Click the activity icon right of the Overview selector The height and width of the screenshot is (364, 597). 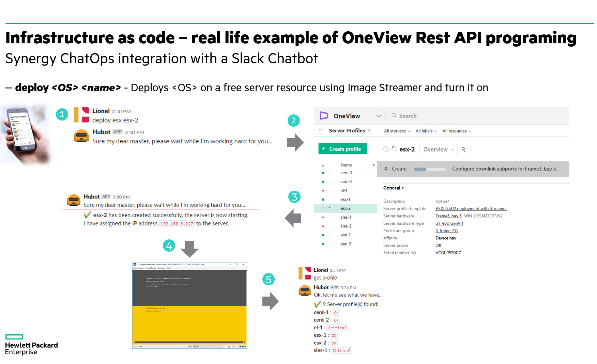click(464, 149)
